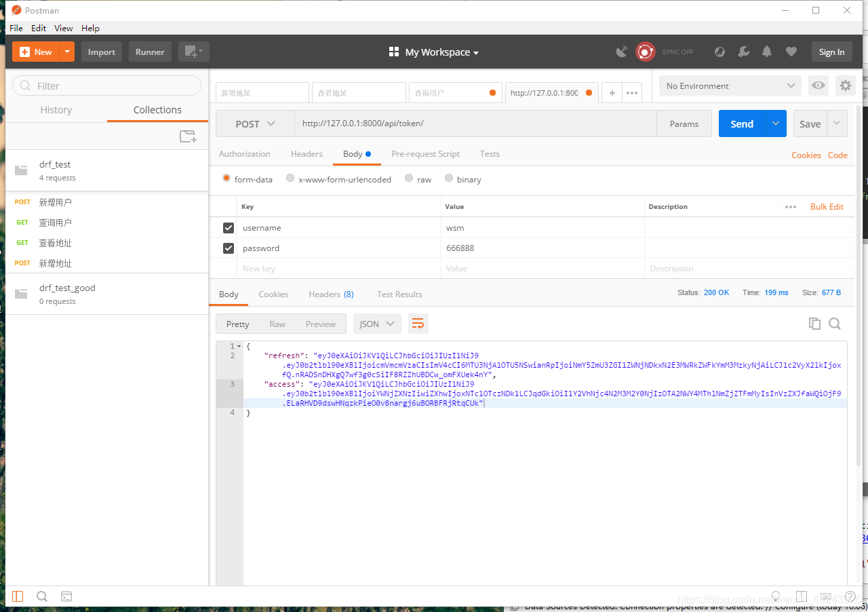868x612 pixels.
Task: Open the browse globe icon
Action: 720,52
